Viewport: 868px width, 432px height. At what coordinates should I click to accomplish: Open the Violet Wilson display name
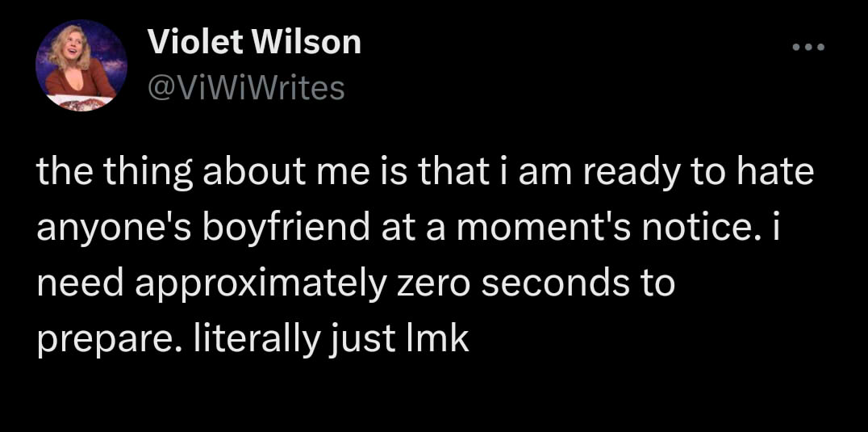pos(254,42)
